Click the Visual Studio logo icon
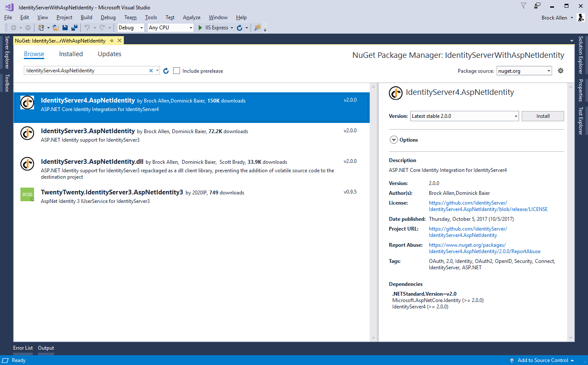Image resolution: width=588 pixels, height=365 pixels. coord(9,7)
